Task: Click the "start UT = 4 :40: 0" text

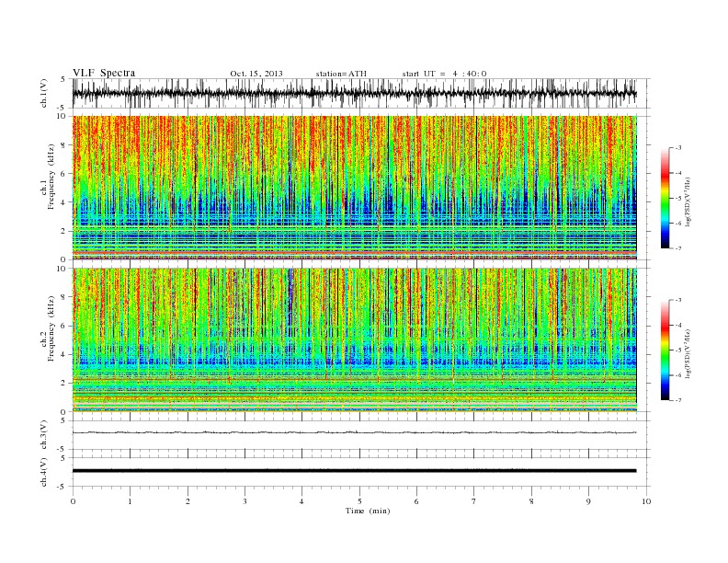Action: pyautogui.click(x=444, y=74)
